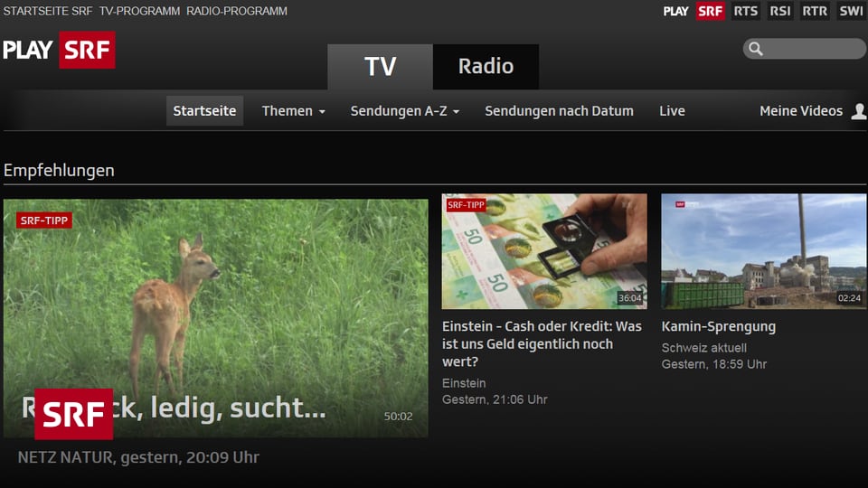
Task: Switch to SWI channel
Action: [851, 11]
